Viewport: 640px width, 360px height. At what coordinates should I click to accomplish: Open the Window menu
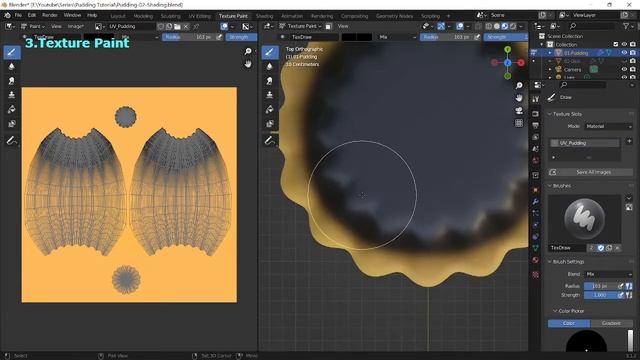pyautogui.click(x=72, y=15)
